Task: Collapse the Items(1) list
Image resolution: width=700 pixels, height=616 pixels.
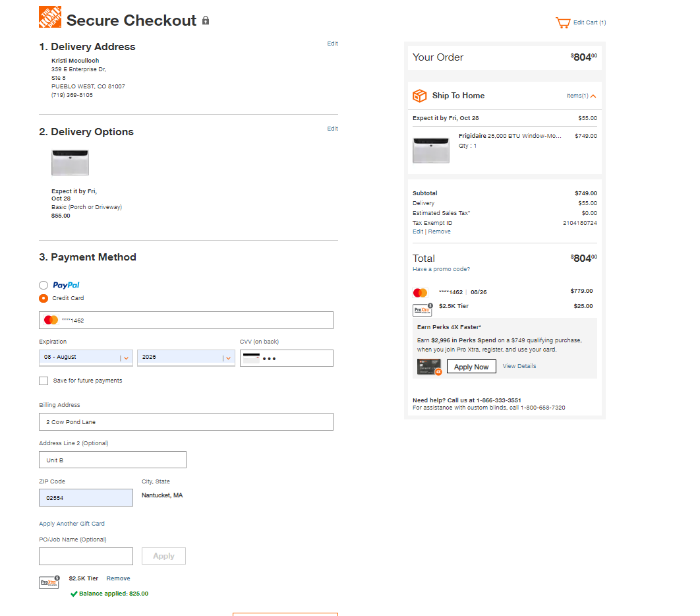Action: [x=581, y=96]
